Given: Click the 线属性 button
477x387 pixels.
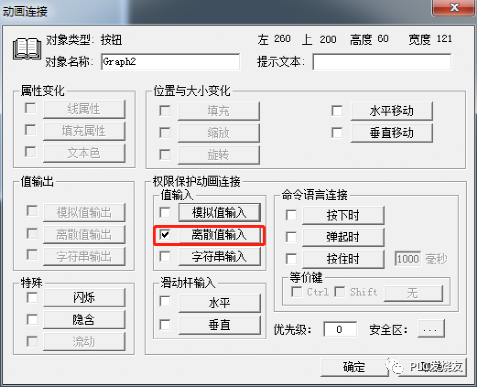Looking at the screenshot, I should click(84, 109).
